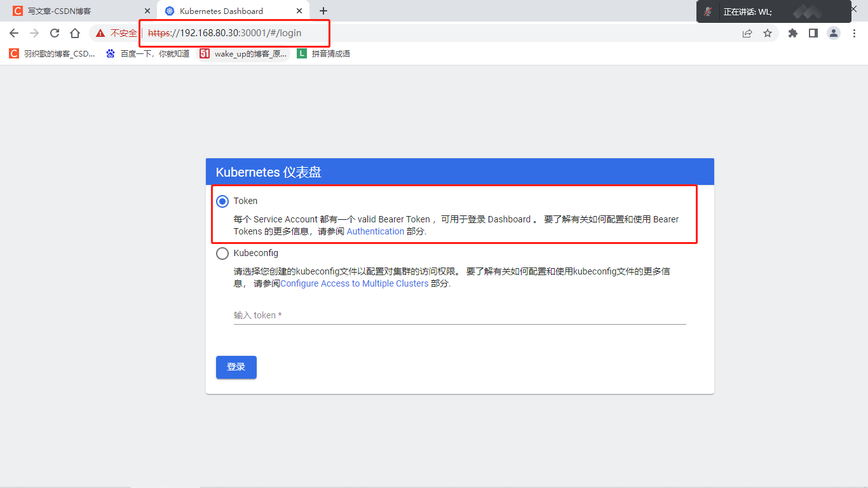
Task: Reload the page with refresh icon
Action: (x=55, y=33)
